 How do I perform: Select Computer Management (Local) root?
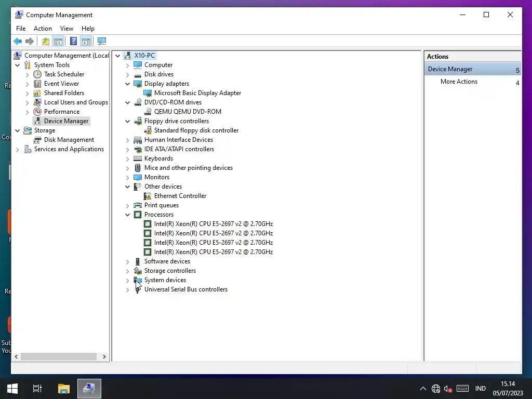coord(66,56)
